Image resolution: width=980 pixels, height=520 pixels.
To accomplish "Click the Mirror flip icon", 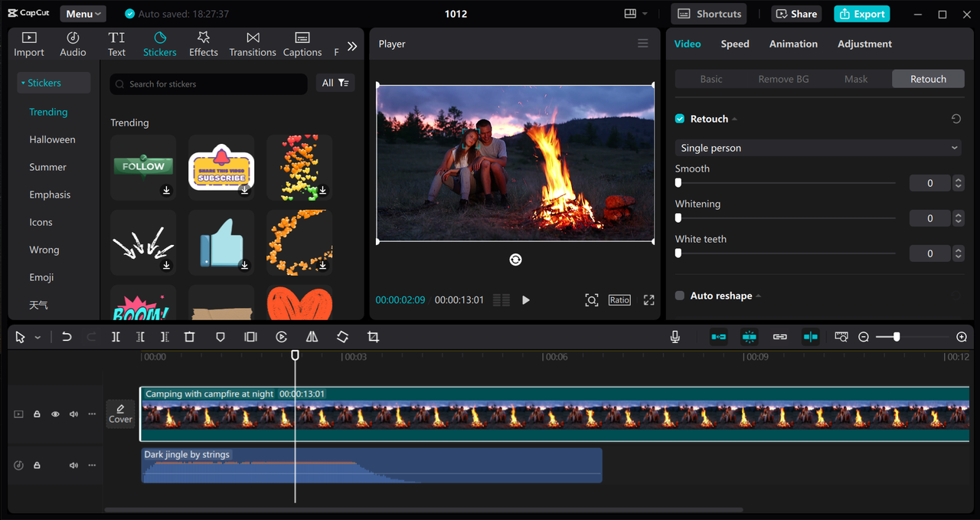I will tap(312, 337).
